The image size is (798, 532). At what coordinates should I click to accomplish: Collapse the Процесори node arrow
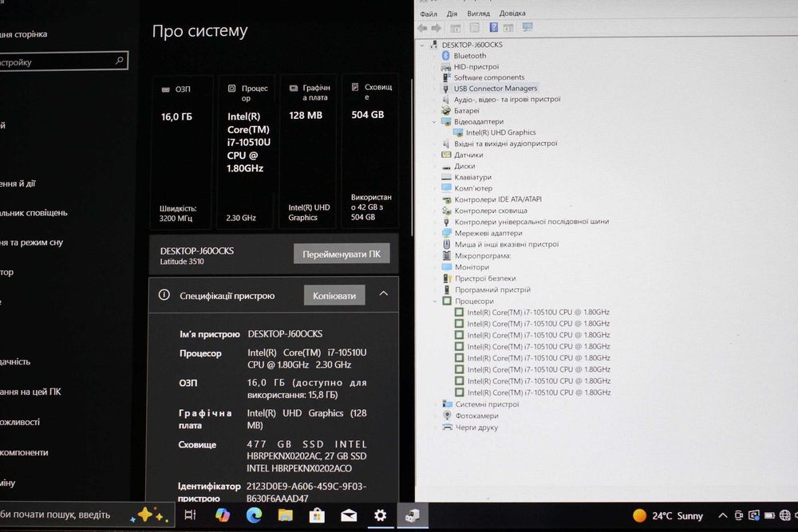point(435,301)
